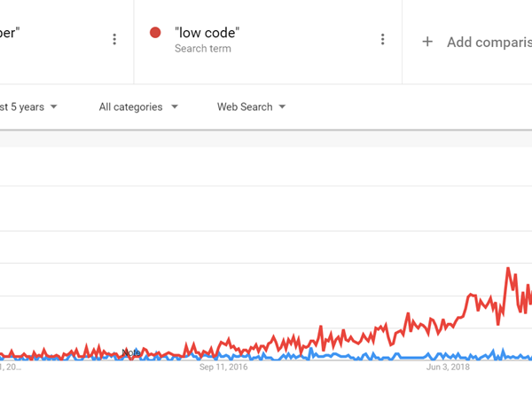Open the Past 5 years time range dropdown
Screen dimensions: 532x395
(29, 107)
